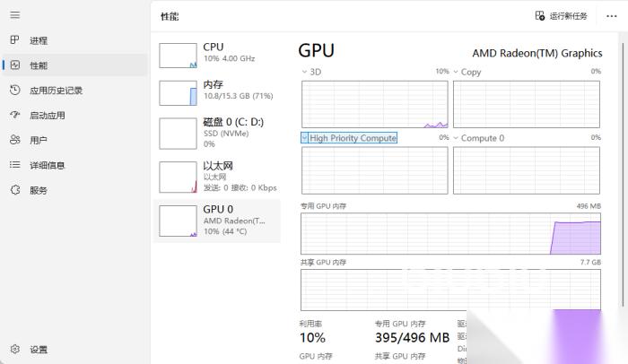Go to 应用历史记录 page
628x364 pixels.
[56, 91]
